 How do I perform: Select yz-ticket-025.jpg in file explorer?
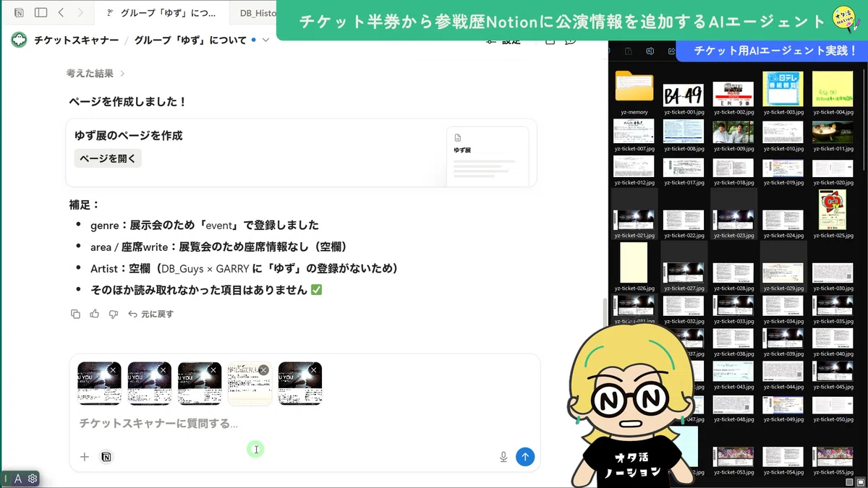point(833,215)
